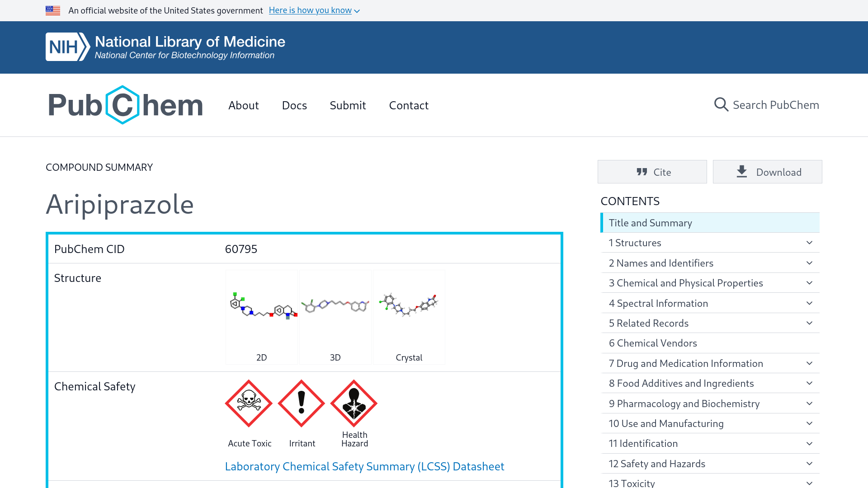Click the PubChem hexagon logo

click(x=123, y=105)
